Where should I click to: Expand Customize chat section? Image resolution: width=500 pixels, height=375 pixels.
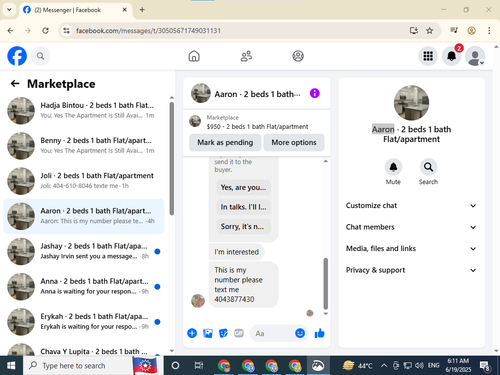[x=411, y=206]
